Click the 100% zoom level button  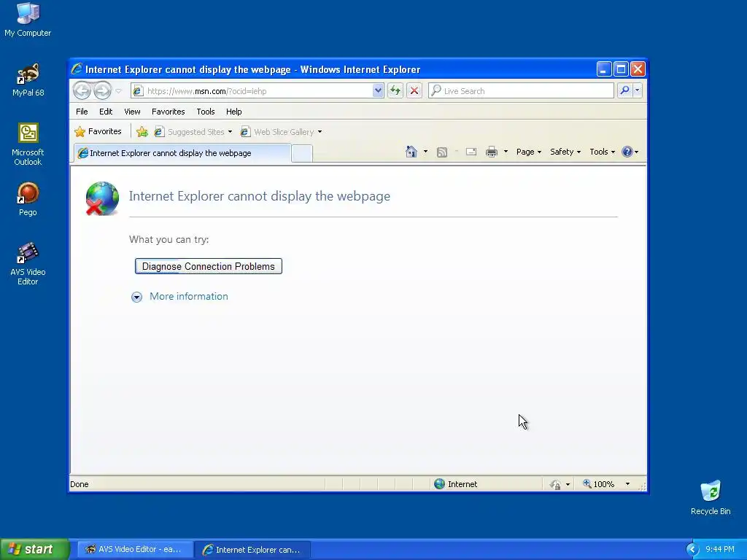click(598, 484)
